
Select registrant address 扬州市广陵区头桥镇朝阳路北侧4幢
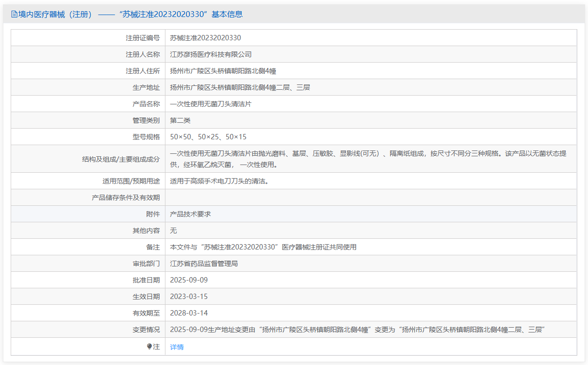point(223,71)
